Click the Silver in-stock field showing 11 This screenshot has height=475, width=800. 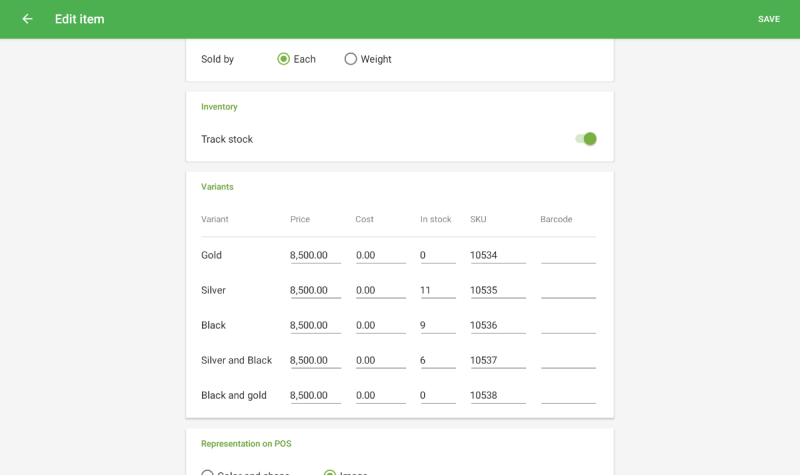437,290
